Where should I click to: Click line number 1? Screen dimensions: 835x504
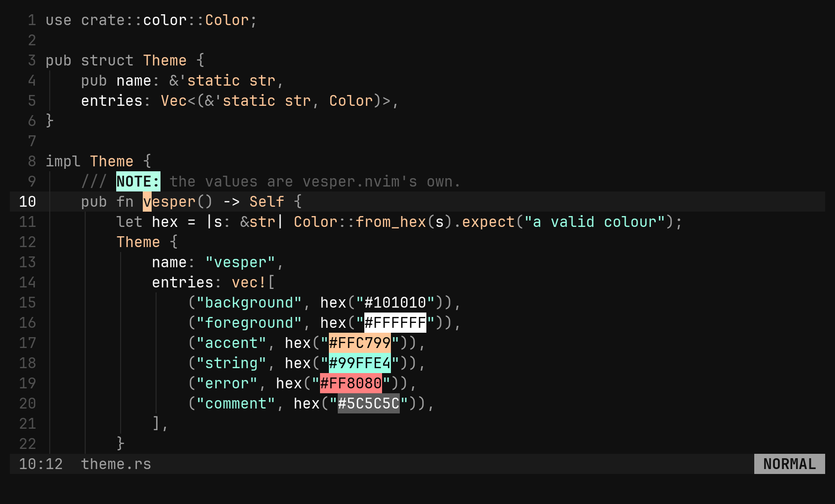pos(32,20)
